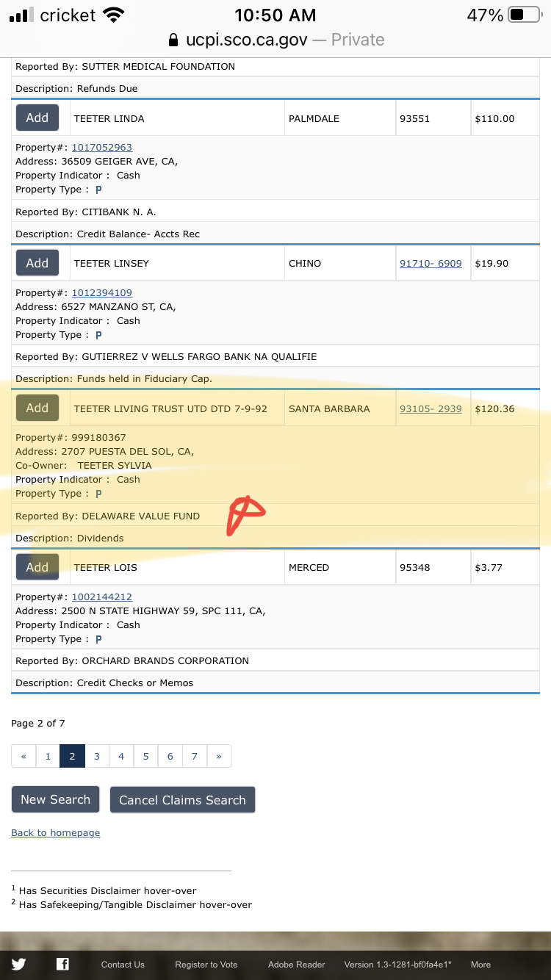Select the clock 10:50 AM
Screen dimensions: 551x980
click(275, 15)
